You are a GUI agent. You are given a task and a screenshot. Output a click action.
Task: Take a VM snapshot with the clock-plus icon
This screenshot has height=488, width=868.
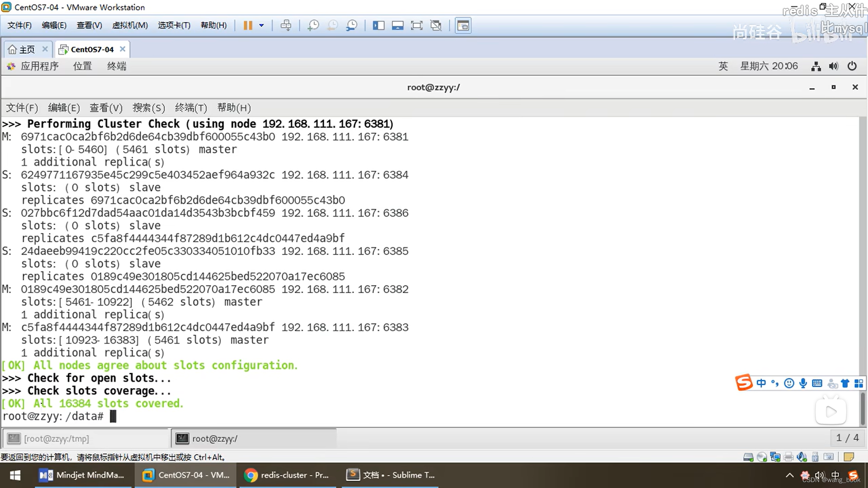click(x=313, y=25)
